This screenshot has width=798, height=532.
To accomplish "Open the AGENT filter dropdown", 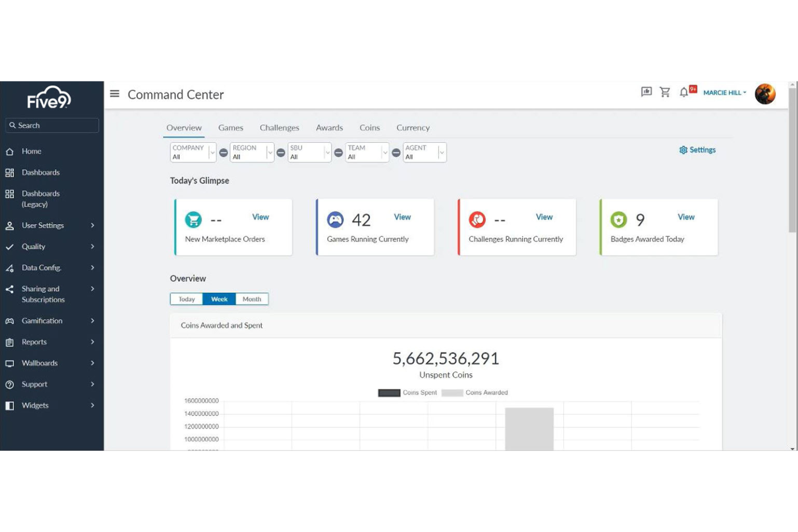I will 442,152.
